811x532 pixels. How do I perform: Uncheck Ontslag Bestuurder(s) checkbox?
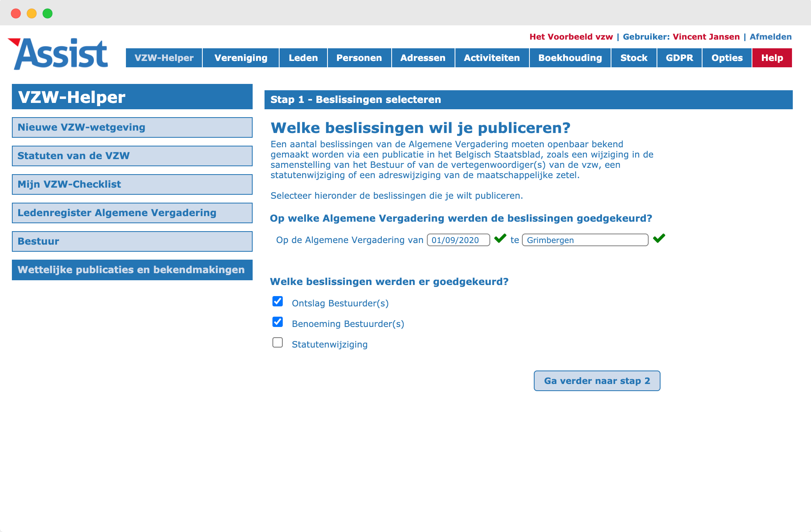coord(278,301)
